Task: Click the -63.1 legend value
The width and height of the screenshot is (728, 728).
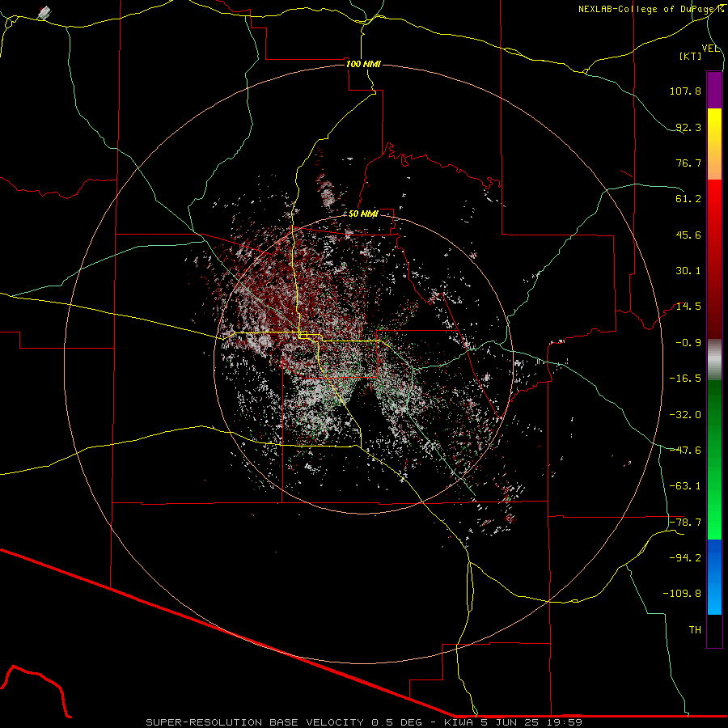Action: tap(685, 486)
